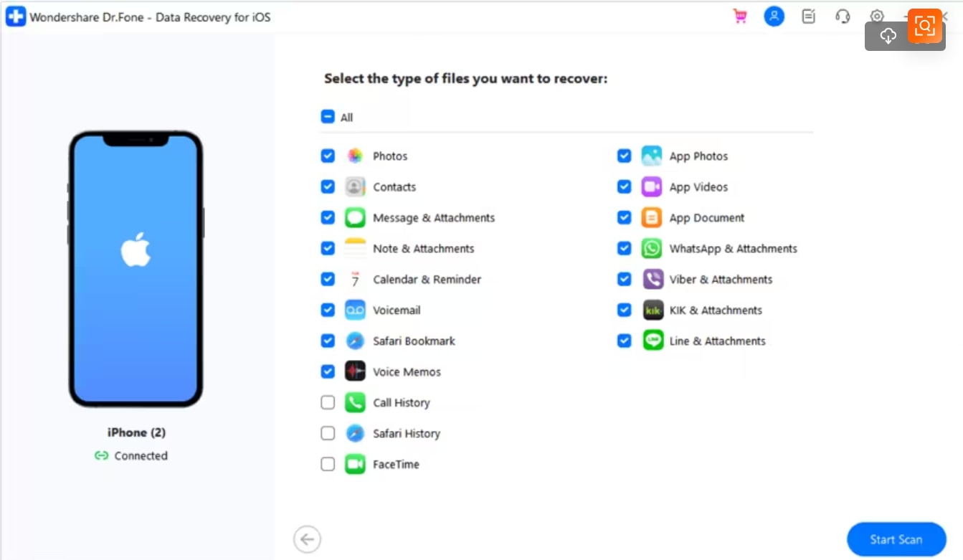Click the Connected status indicator
Screen dimensions: 963x560
point(131,455)
